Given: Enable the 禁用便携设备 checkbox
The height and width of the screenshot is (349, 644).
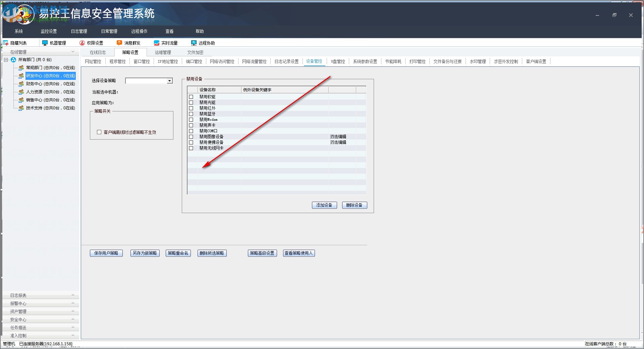Looking at the screenshot, I should tap(191, 143).
